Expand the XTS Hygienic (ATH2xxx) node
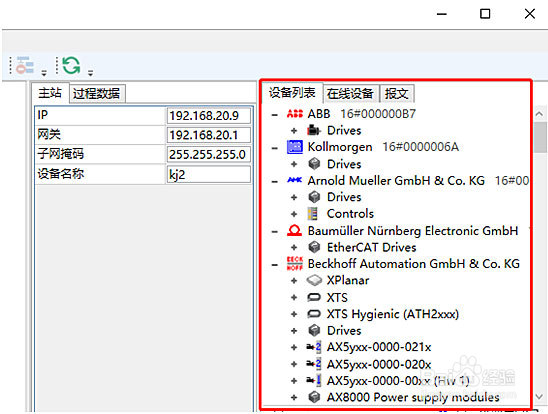This screenshot has width=548, height=414. tap(294, 314)
